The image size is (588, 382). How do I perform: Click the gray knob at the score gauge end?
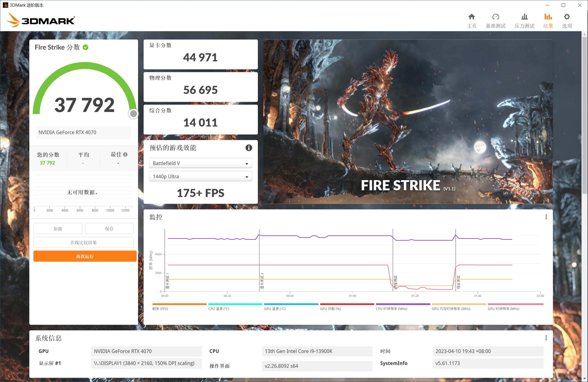point(133,114)
